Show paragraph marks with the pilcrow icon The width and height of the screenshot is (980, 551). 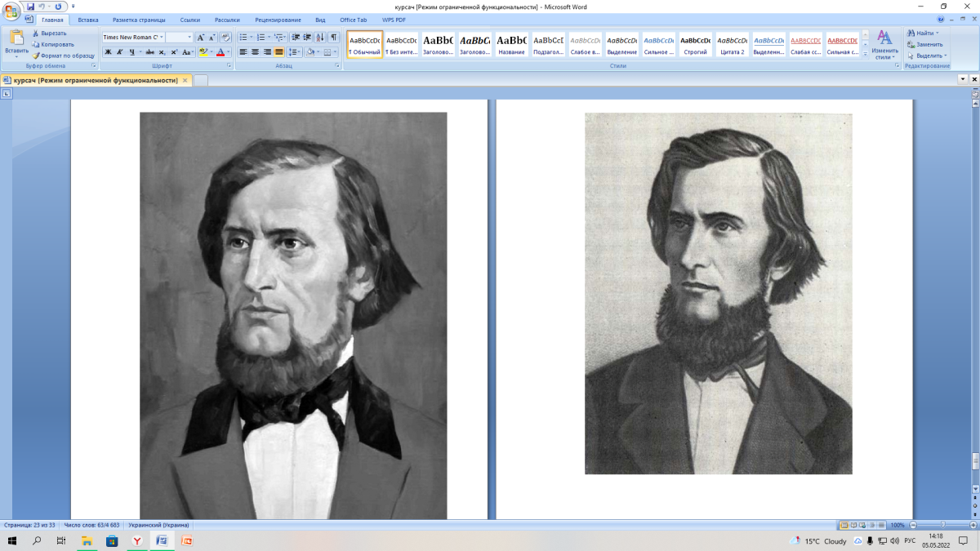click(x=333, y=38)
